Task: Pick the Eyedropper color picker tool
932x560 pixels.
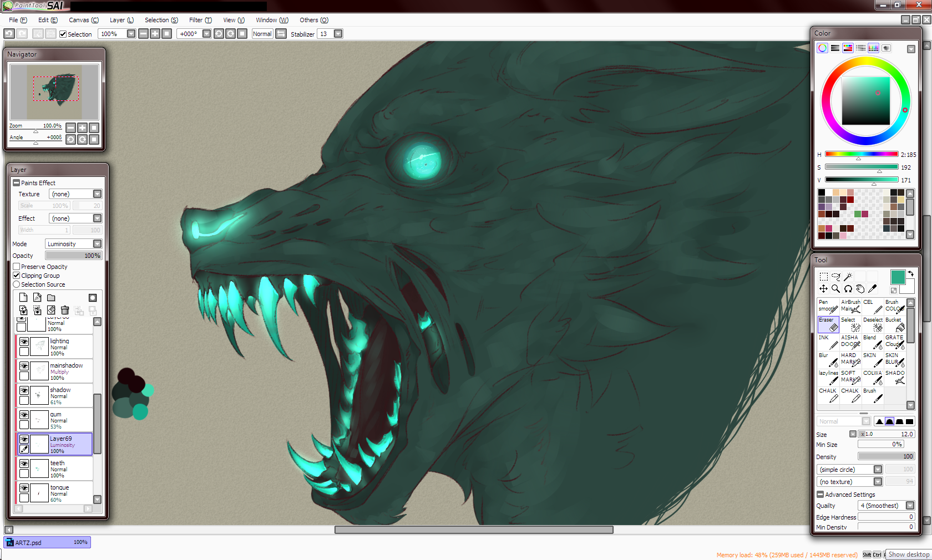Action: pos(873,288)
